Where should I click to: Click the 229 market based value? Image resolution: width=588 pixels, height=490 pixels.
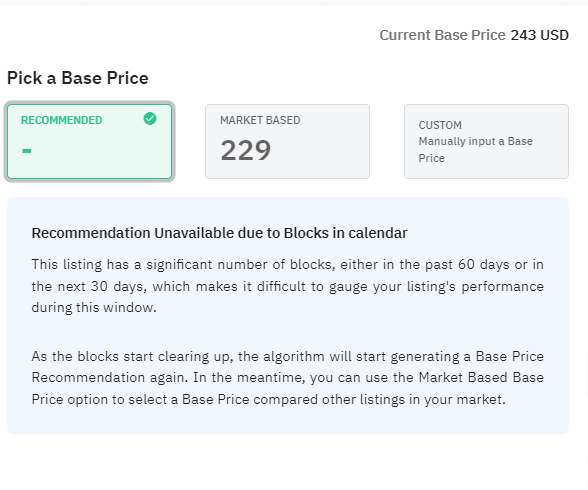pyautogui.click(x=246, y=150)
